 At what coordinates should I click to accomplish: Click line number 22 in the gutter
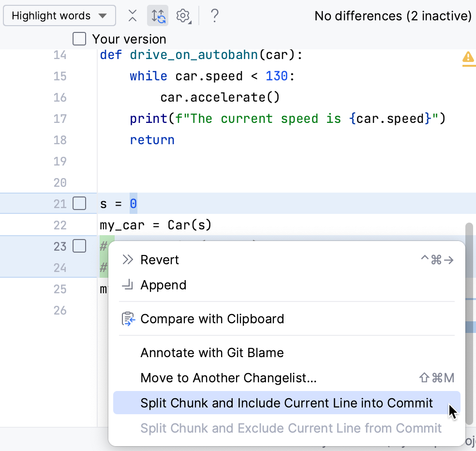coord(59,225)
